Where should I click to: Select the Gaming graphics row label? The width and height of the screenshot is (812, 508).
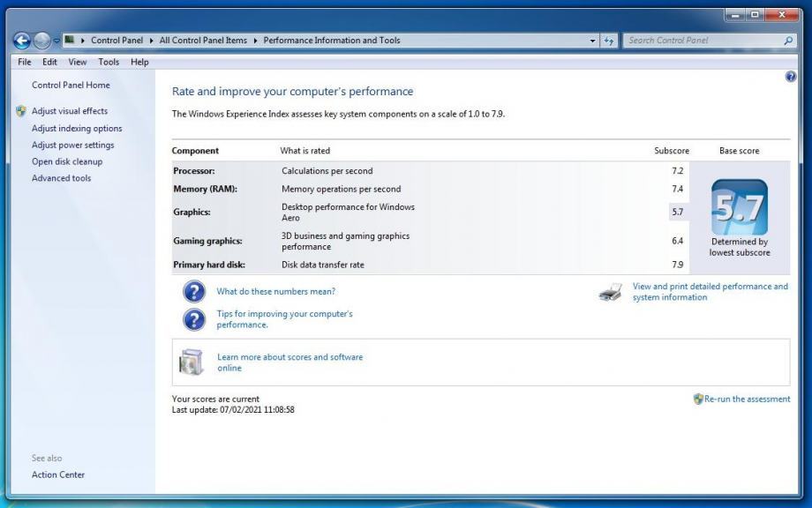(x=207, y=241)
